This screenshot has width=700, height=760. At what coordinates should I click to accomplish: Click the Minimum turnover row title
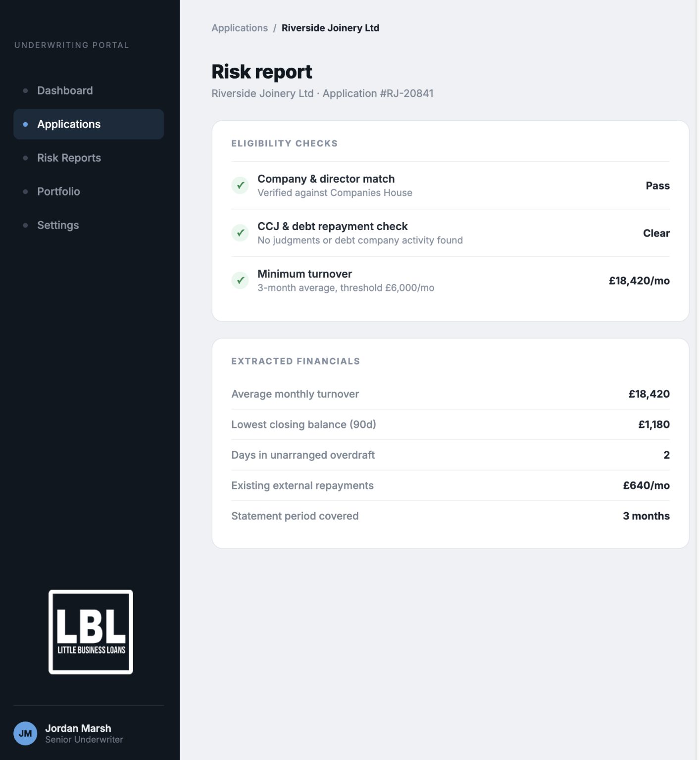pos(304,274)
